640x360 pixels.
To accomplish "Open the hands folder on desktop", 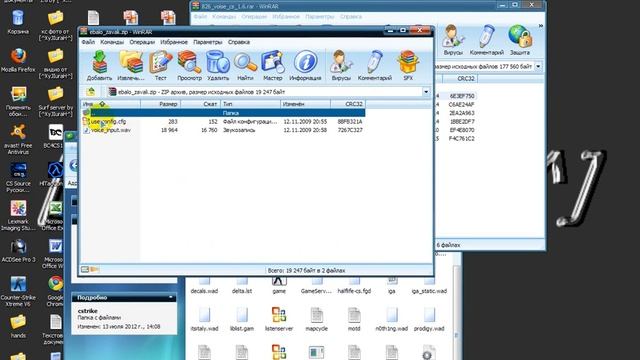I will (x=18, y=327).
